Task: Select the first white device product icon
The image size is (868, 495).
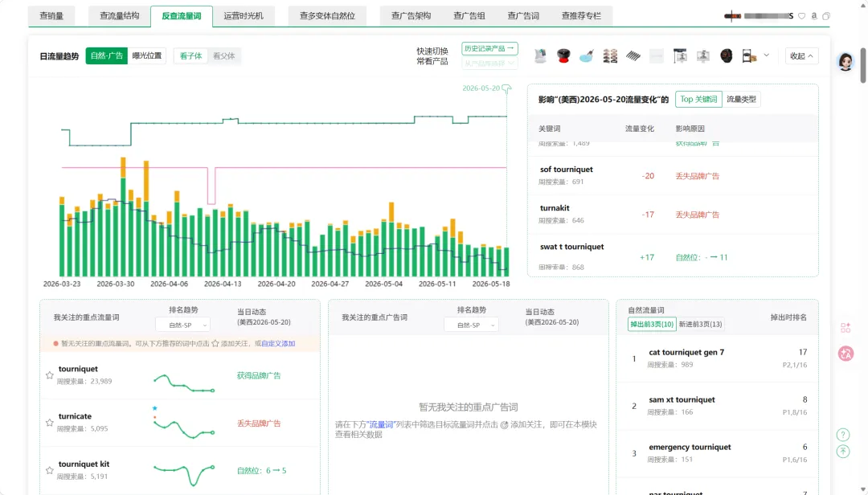Action: (x=540, y=56)
